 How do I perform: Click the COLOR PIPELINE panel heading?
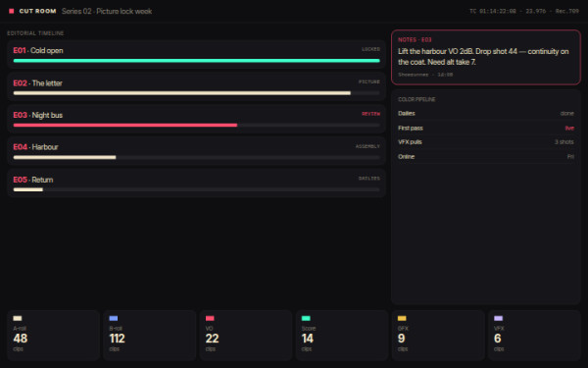pos(416,99)
